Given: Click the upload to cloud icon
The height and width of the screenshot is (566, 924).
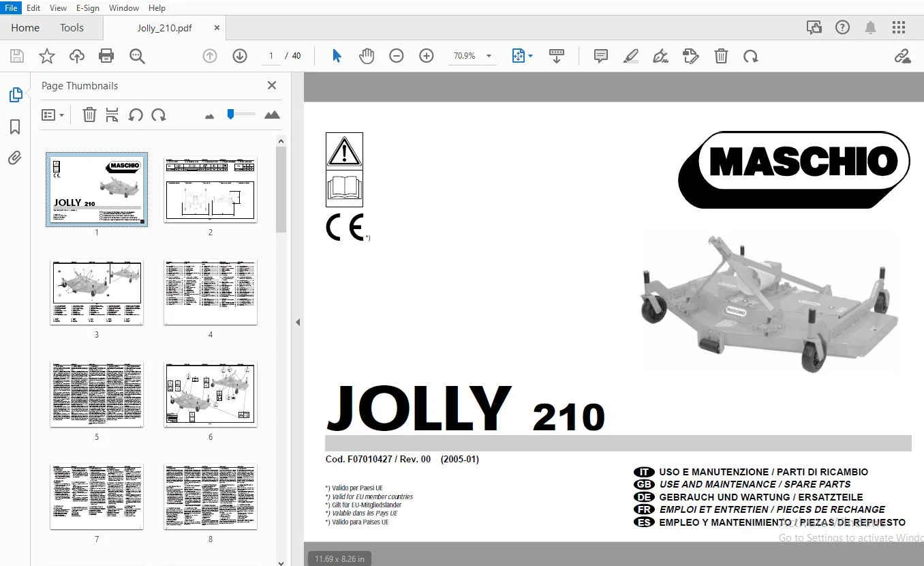Looking at the screenshot, I should pos(76,56).
